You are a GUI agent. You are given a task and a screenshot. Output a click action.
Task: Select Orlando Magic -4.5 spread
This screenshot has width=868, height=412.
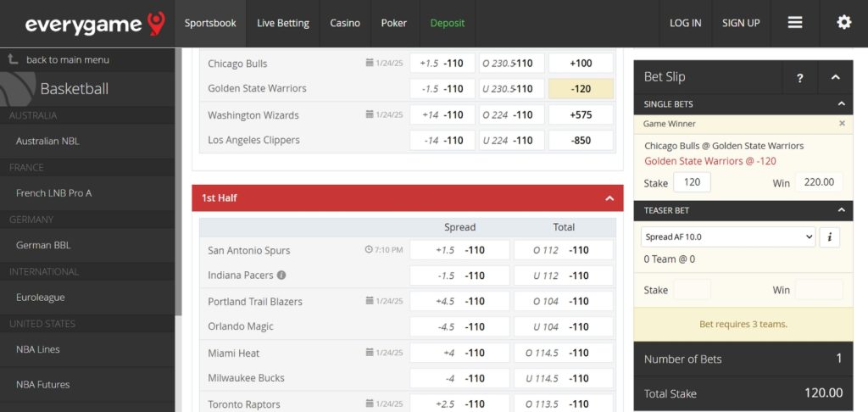coord(459,326)
